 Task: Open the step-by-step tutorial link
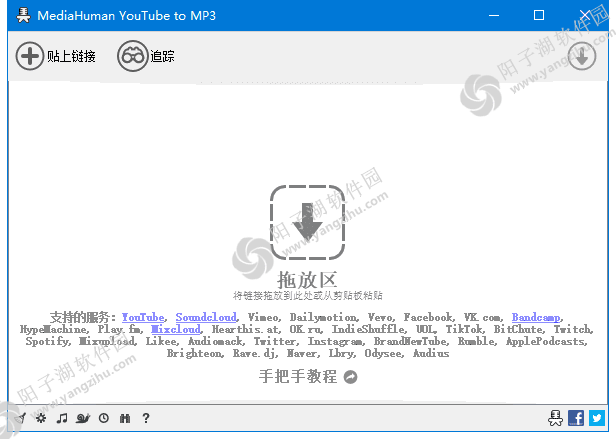298,377
